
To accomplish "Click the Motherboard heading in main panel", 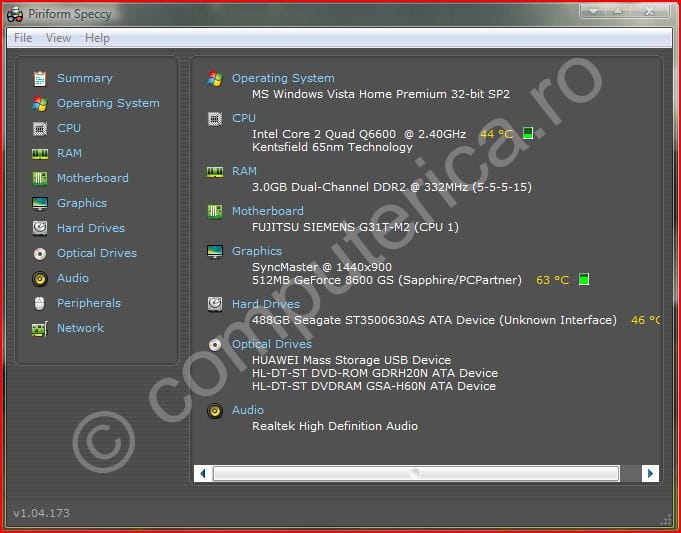I will pos(267,211).
